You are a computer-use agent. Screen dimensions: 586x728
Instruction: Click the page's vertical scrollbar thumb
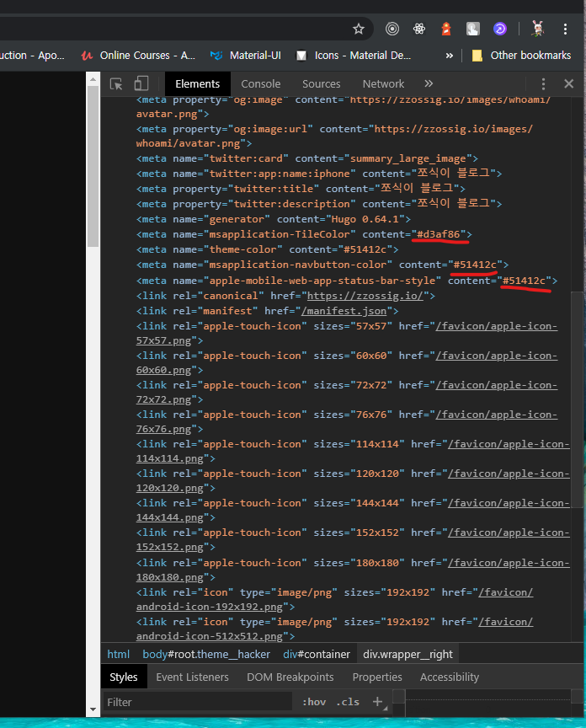click(x=93, y=166)
